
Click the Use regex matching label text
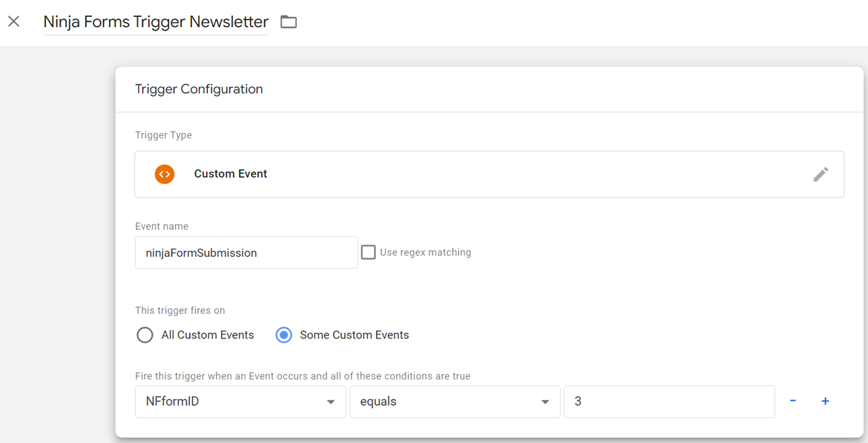point(425,252)
